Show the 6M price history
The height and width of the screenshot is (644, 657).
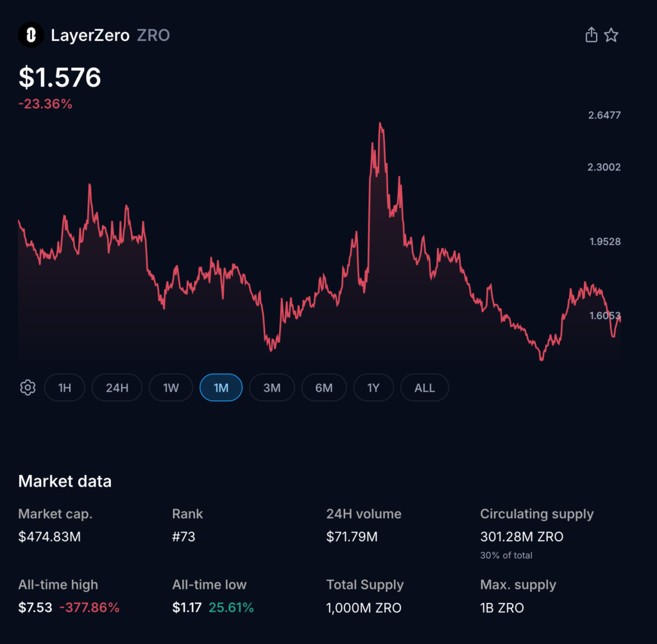(324, 387)
